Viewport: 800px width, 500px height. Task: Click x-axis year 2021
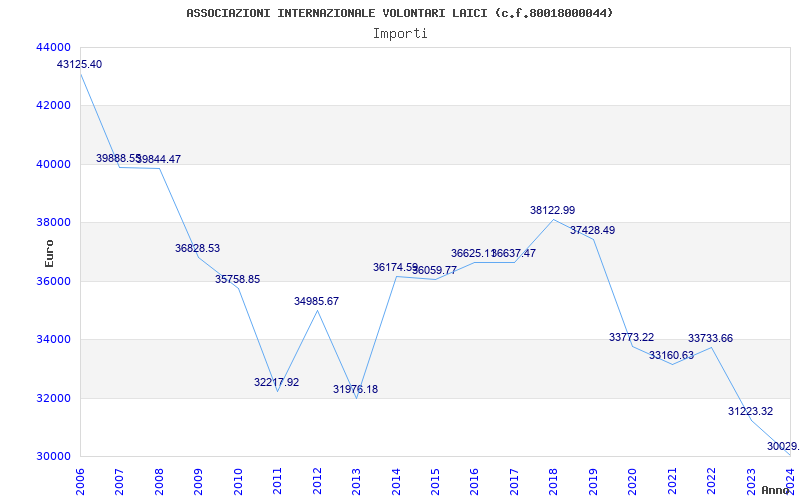click(x=672, y=482)
